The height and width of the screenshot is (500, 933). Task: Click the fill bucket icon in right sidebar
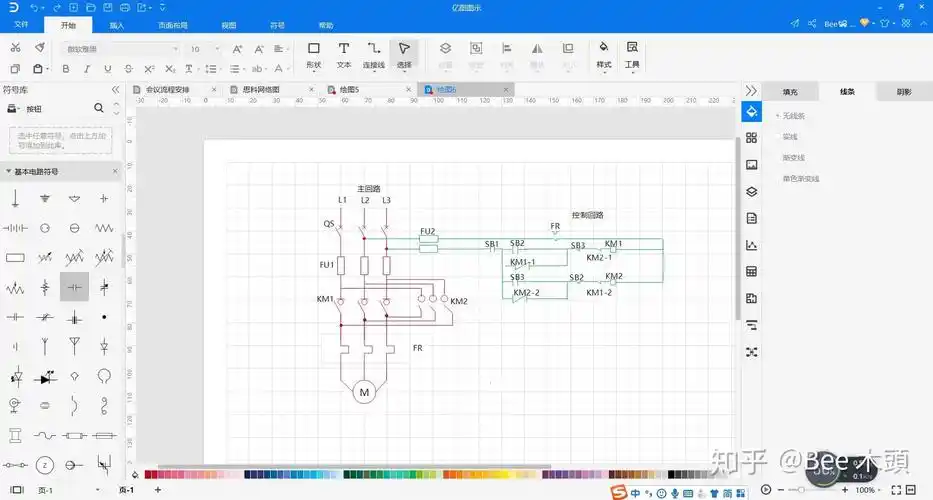click(x=751, y=111)
